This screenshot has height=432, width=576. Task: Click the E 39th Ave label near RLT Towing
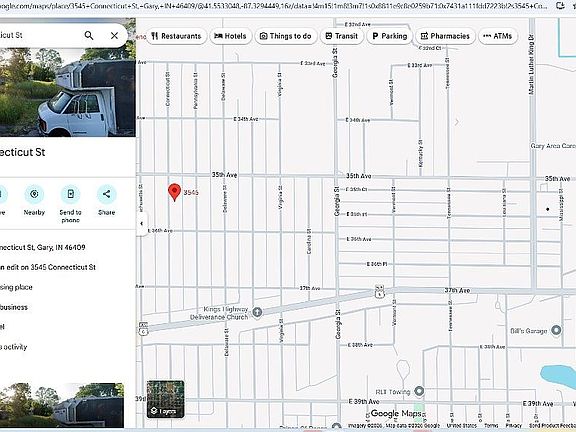[364, 402]
